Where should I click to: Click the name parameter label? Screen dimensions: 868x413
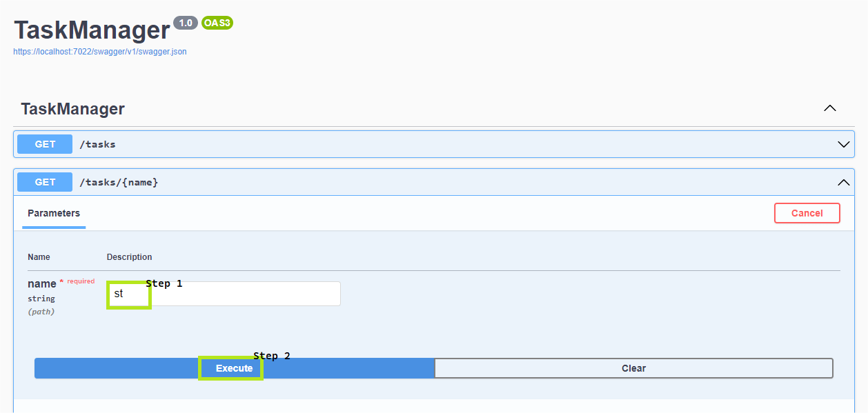coord(42,284)
